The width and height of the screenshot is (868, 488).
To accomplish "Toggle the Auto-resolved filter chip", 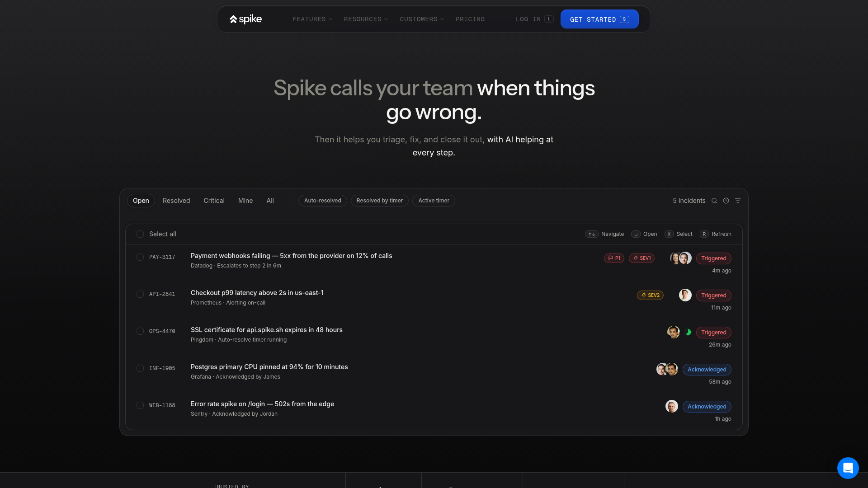I will (323, 201).
